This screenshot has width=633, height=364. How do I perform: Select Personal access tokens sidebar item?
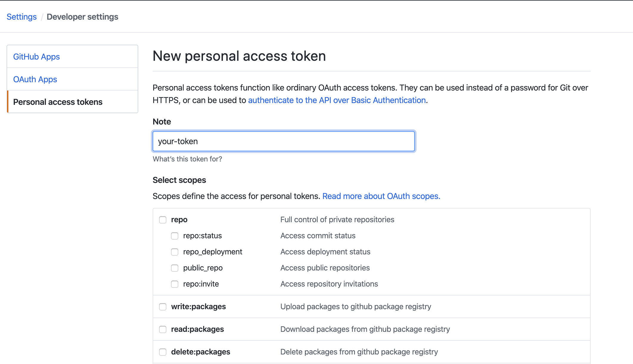[58, 102]
